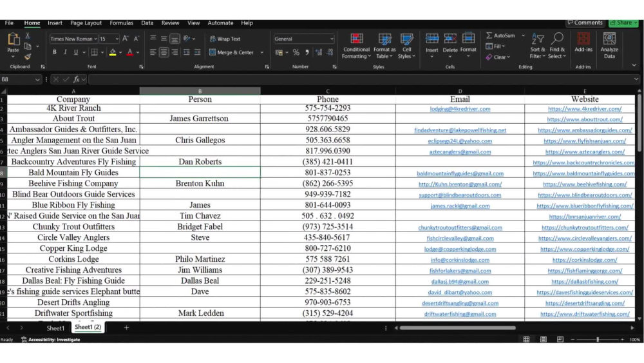Open font color dropdown arrow
The width and height of the screenshot is (644, 363).
[x=138, y=53]
